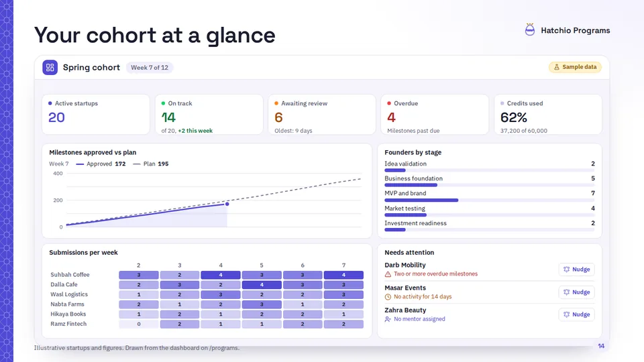Image resolution: width=644 pixels, height=362 pixels.
Task: Click the Hatchio Programs brand name
Action: pos(575,30)
